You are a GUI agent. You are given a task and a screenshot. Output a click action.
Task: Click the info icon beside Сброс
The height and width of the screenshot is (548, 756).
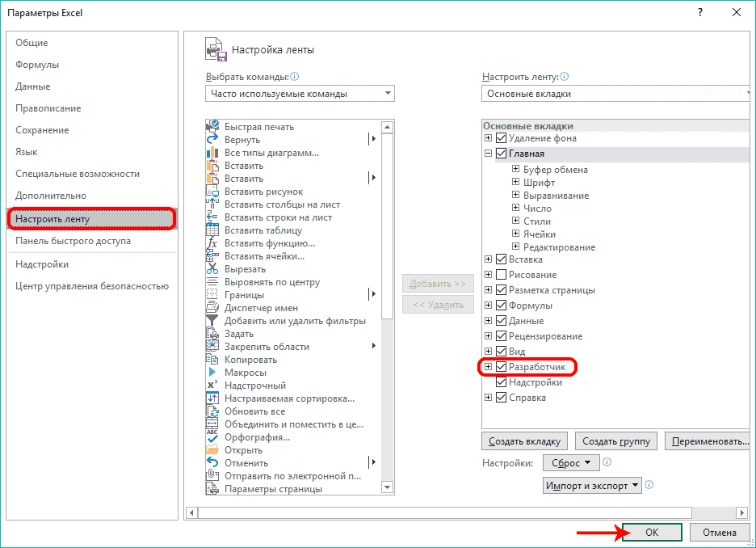pyautogui.click(x=607, y=462)
